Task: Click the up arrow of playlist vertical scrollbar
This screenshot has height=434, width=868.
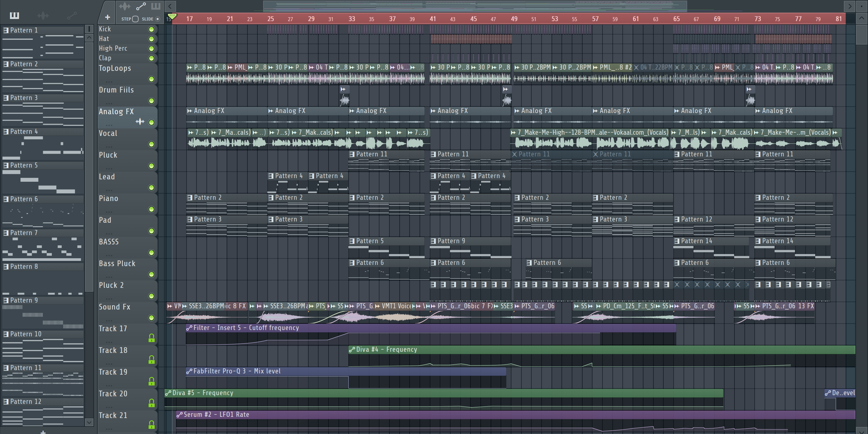Action: point(861,18)
